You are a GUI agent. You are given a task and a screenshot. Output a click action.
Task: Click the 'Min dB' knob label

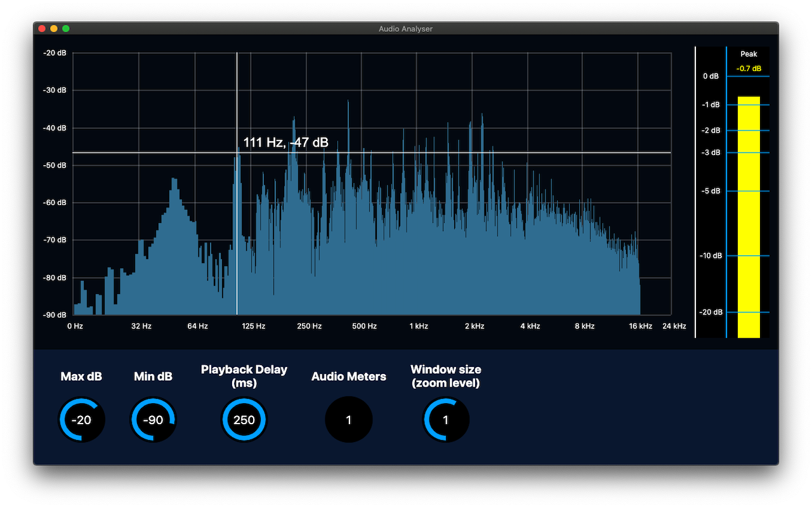(x=153, y=377)
